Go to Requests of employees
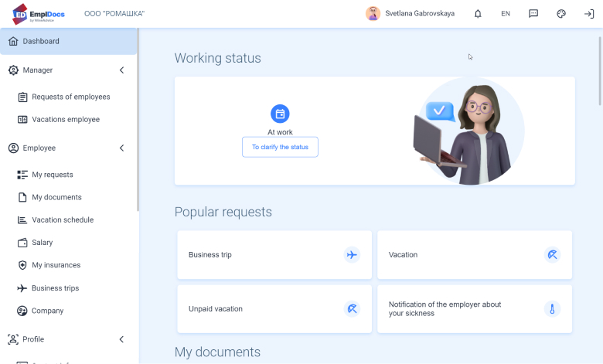Screen dimensions: 603x364 click(70, 97)
